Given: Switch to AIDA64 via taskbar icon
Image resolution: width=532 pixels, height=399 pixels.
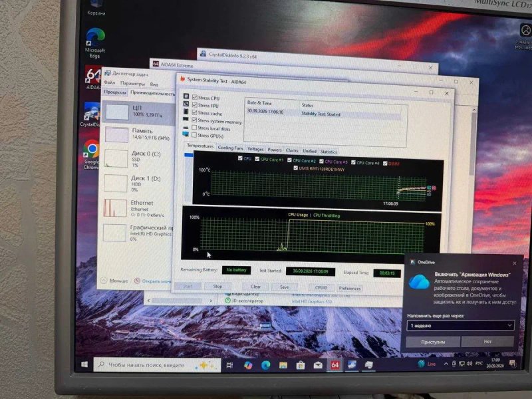Looking at the screenshot, I should 335,365.
